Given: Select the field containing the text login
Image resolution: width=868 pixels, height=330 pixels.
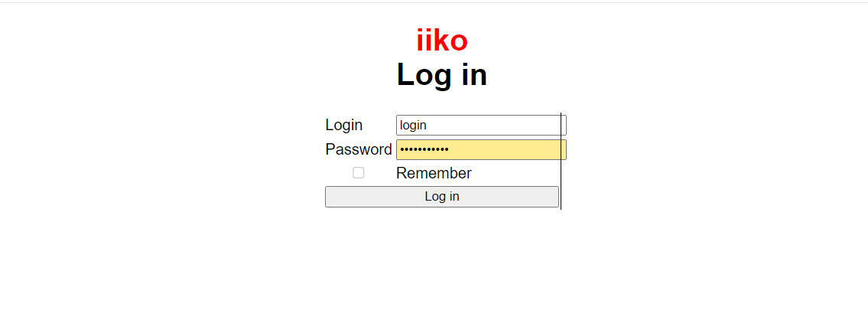Looking at the screenshot, I should coord(480,125).
